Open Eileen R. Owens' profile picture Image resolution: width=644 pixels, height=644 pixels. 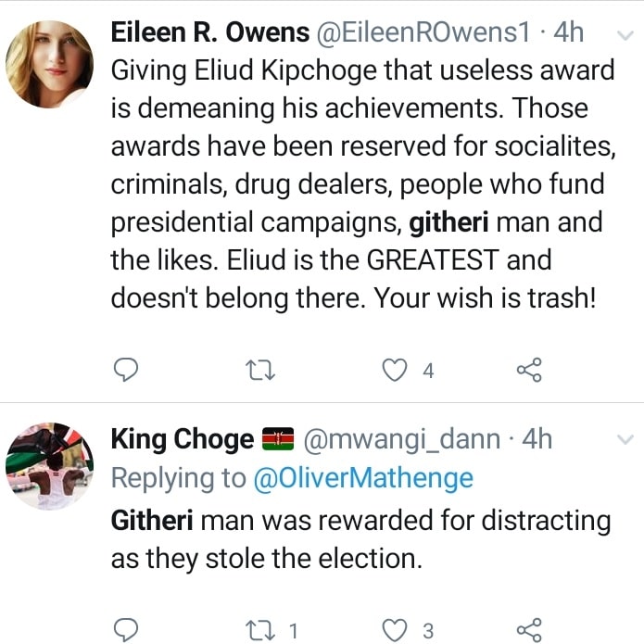pos(50,64)
